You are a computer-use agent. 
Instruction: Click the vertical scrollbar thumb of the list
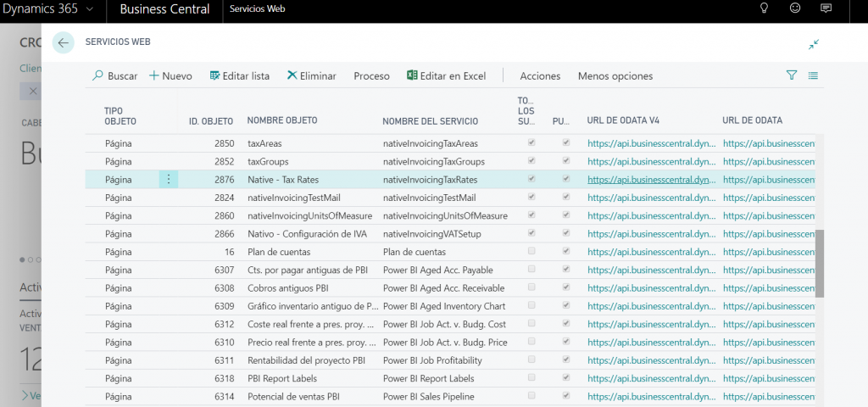click(819, 263)
